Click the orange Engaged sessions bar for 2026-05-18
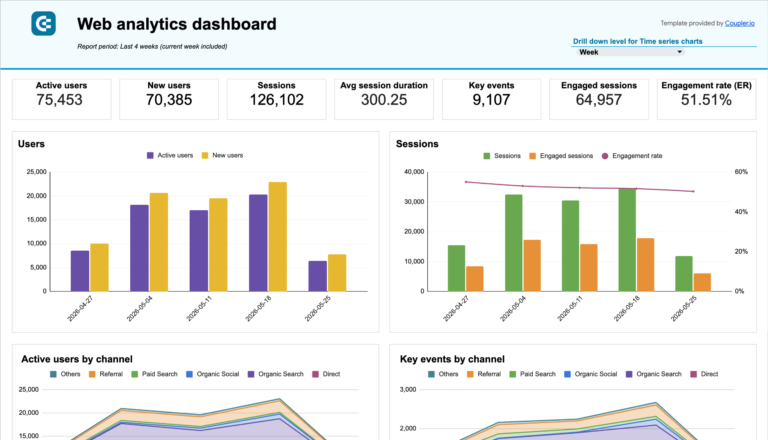Screen dimensions: 768x440 (646, 265)
